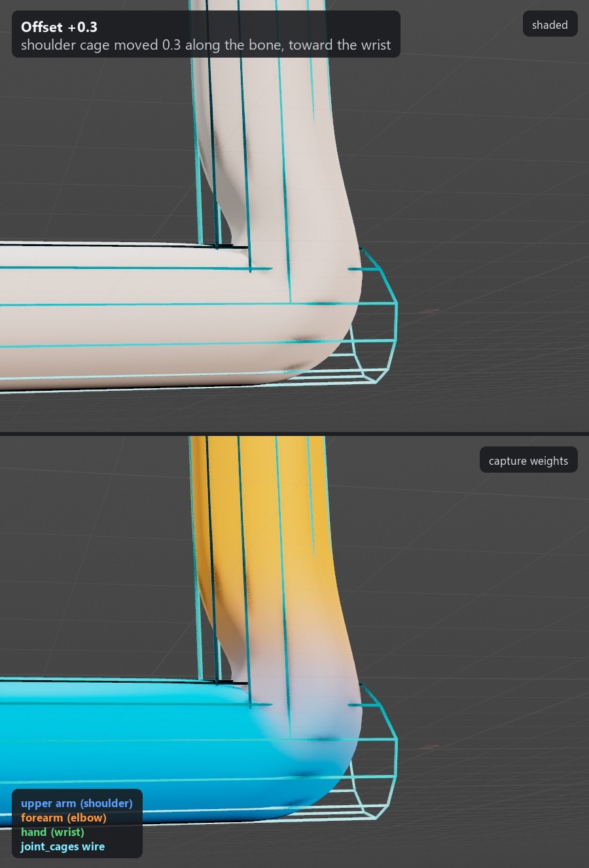
Task: Click the octagonal cage end cap in shaded view
Action: 376,314
